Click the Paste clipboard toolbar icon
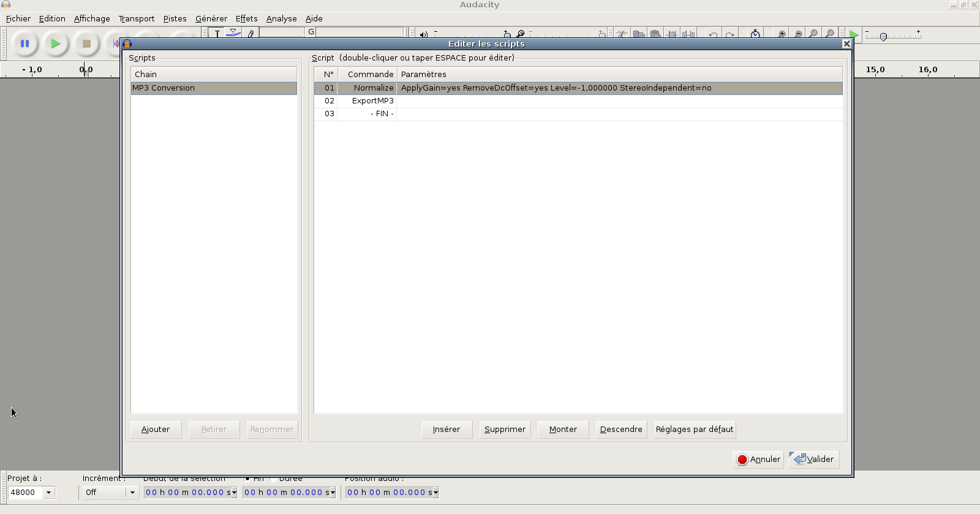Screen dimensions: 980x514 655,34
